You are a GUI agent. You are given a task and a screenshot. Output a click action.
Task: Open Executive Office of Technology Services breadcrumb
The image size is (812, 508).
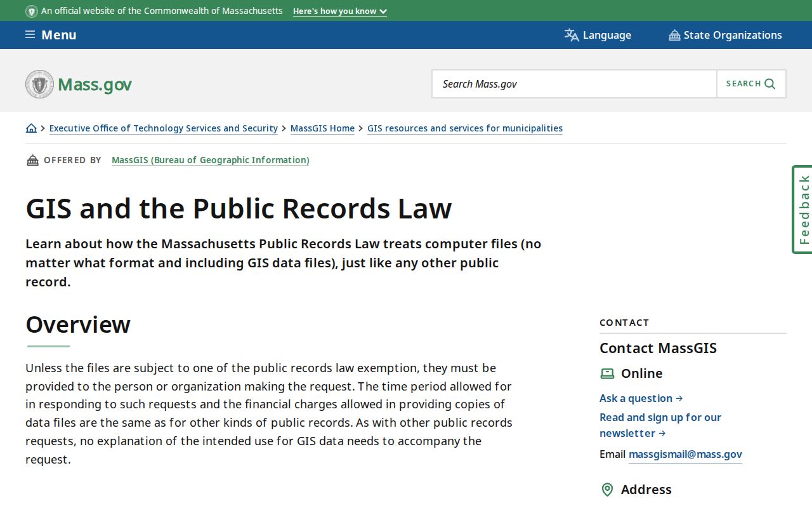point(164,128)
